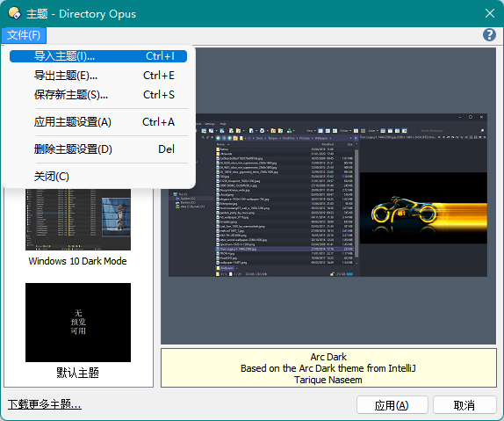Click 关闭(C) in the file menu

pos(98,177)
